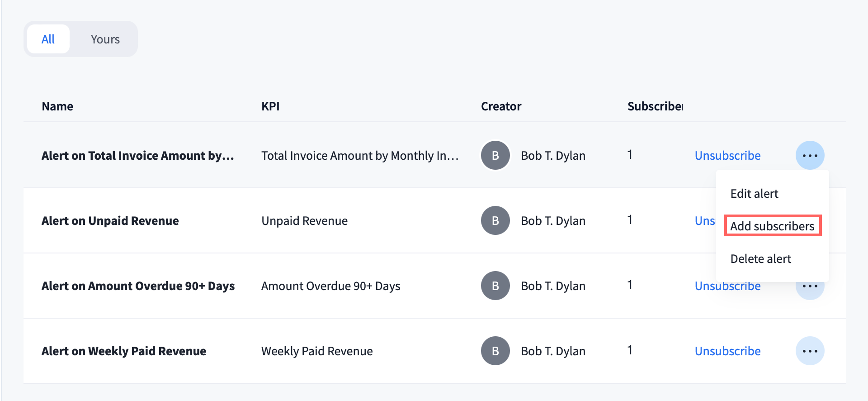
Task: Unsubscribe from Amount Overdue 90+ Days alert
Action: pyautogui.click(x=727, y=287)
